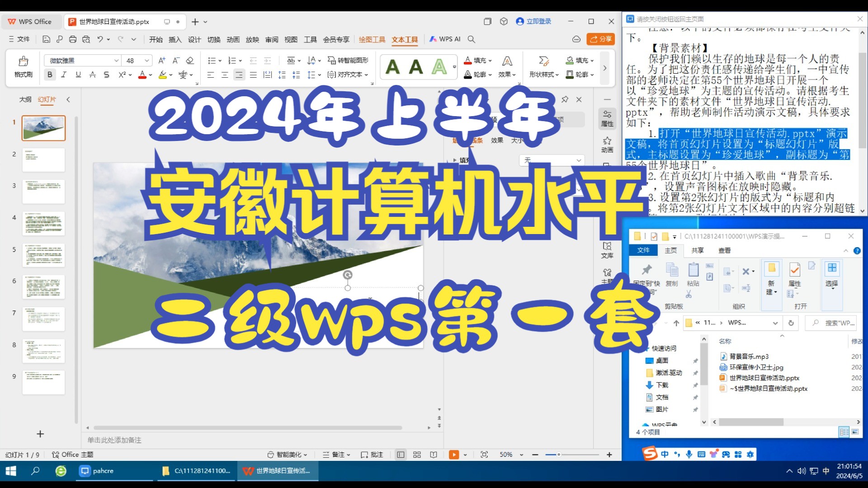Open 文库 library sidebar icon
The height and width of the screenshot is (488, 868).
click(607, 250)
